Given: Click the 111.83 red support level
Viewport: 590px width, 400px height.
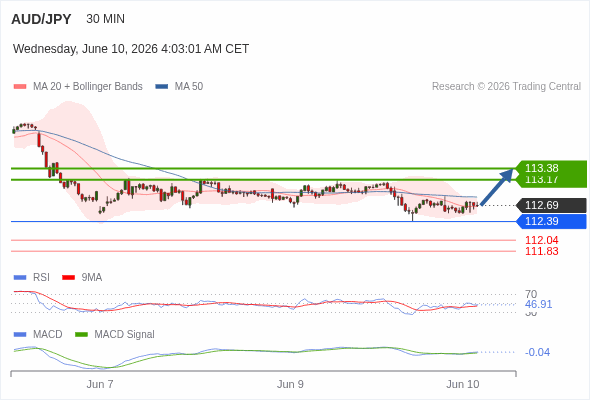Looking at the screenshot, I should (541, 251).
